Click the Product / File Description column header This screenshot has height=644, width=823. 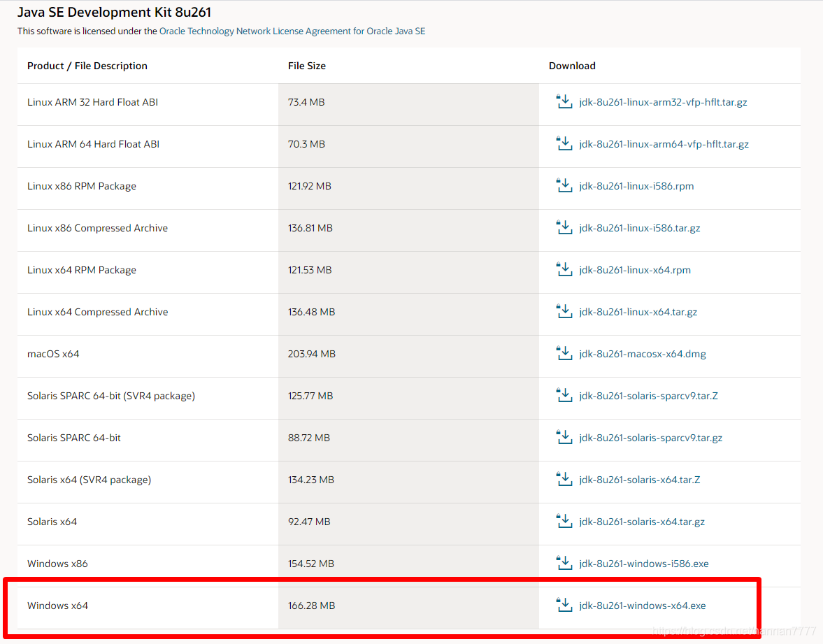pyautogui.click(x=87, y=66)
